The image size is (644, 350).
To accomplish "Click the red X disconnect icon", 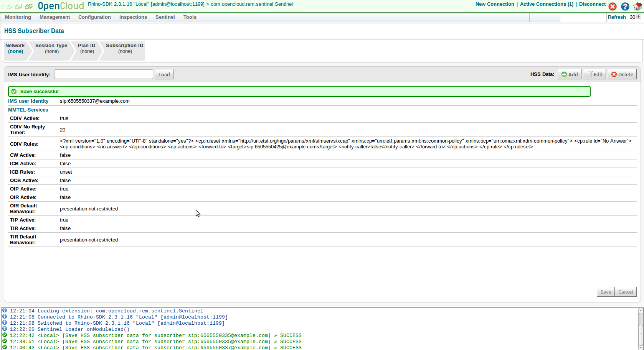I will coord(613,7).
